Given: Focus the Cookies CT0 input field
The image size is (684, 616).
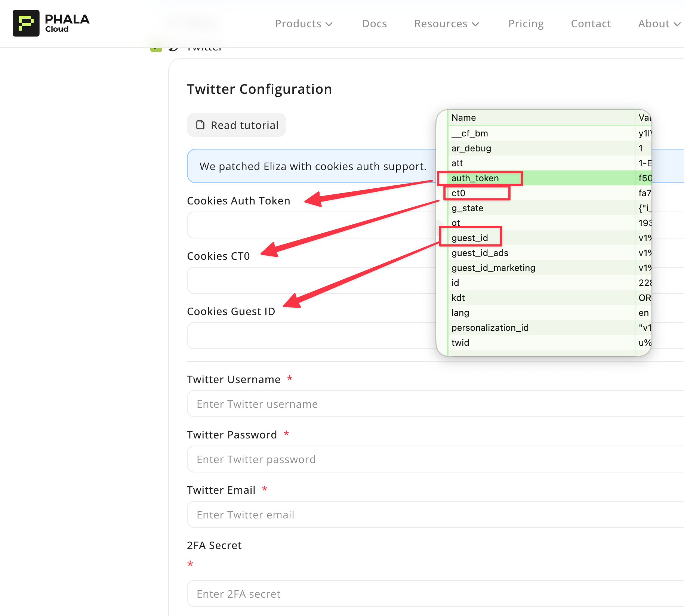Looking at the screenshot, I should coord(311,280).
